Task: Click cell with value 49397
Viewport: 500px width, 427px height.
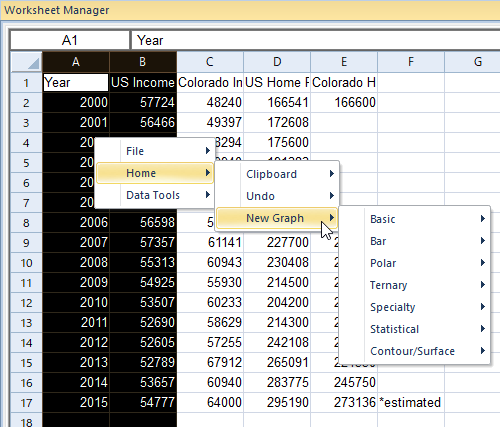Action: (210, 122)
